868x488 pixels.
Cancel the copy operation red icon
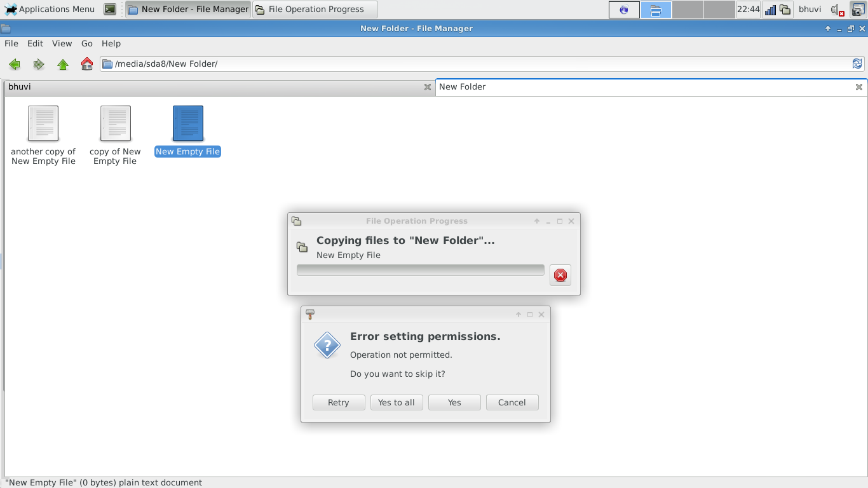(560, 275)
